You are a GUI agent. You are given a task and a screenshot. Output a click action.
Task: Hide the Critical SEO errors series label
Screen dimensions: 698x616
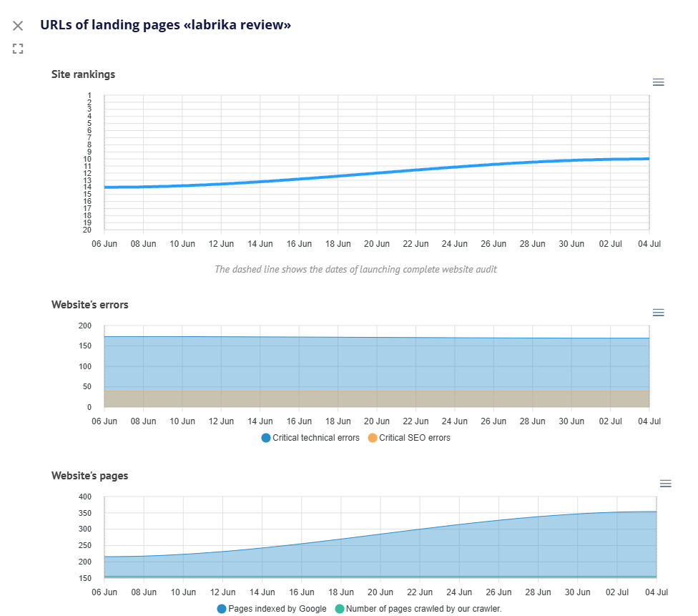pos(414,438)
